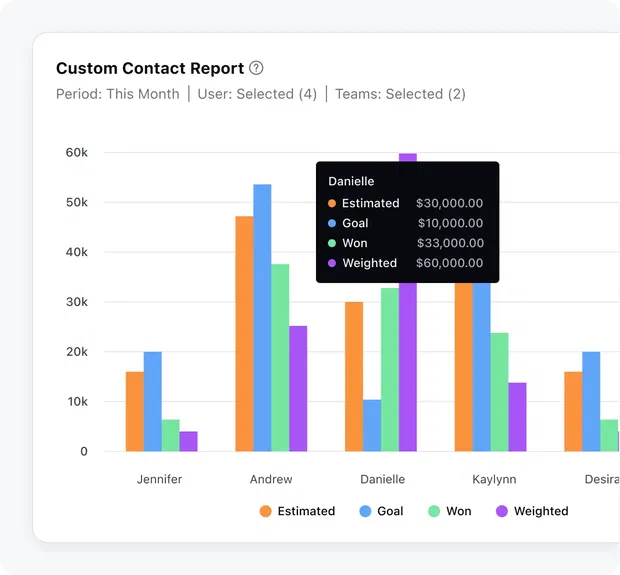Toggle the Won series in the legend

[450, 511]
